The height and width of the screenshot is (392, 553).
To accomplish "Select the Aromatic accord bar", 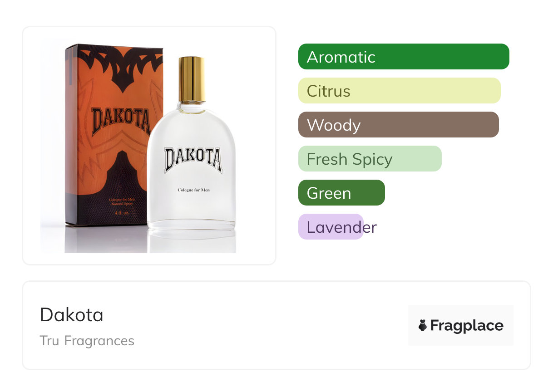I will [x=404, y=57].
